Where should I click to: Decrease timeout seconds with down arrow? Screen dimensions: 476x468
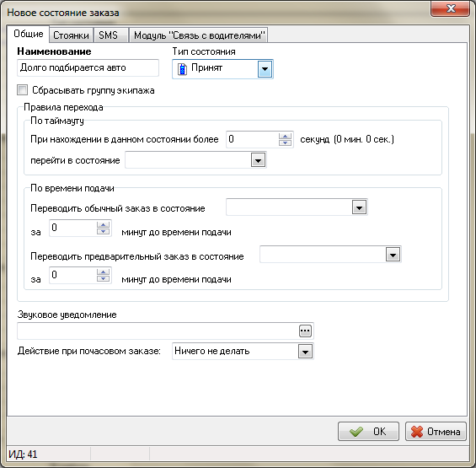(285, 143)
